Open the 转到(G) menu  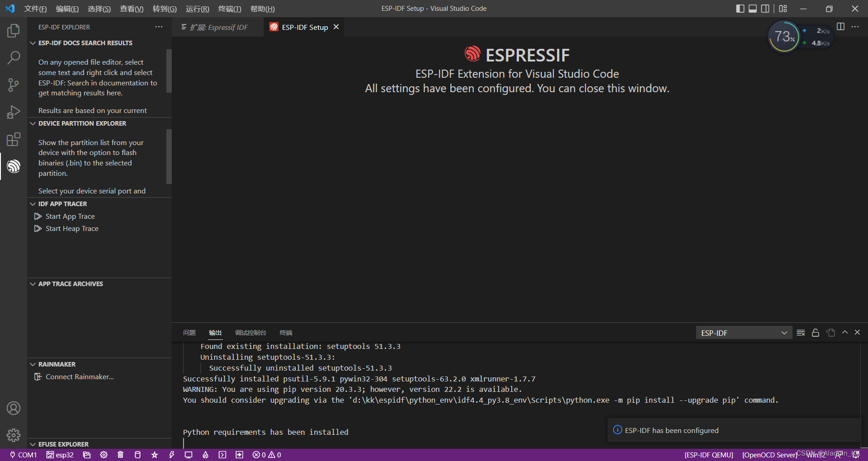point(165,9)
